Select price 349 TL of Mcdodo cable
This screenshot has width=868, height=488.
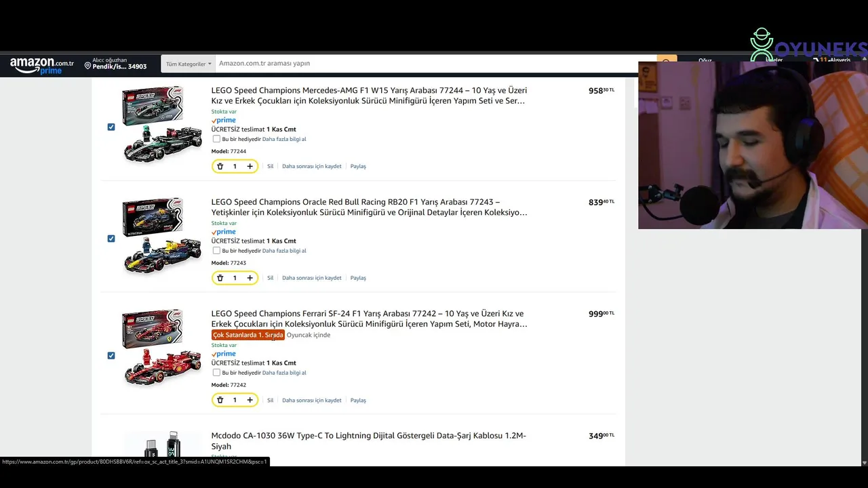click(601, 436)
